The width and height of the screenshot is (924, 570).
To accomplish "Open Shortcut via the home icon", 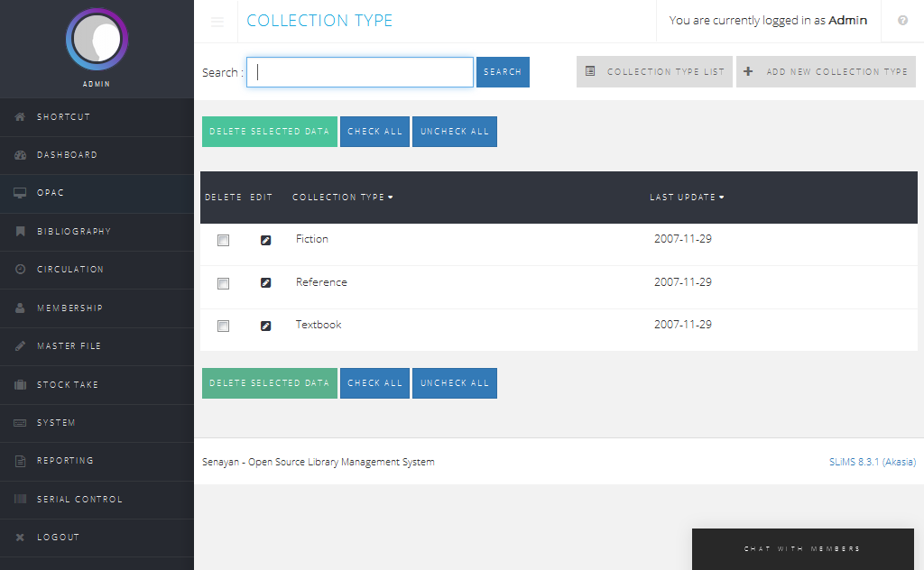I will point(20,117).
